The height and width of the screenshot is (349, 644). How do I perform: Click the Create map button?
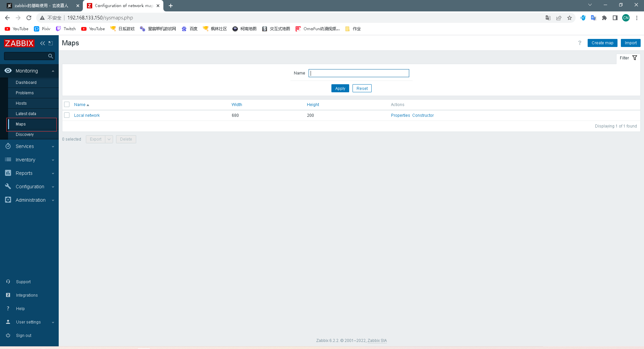(602, 43)
